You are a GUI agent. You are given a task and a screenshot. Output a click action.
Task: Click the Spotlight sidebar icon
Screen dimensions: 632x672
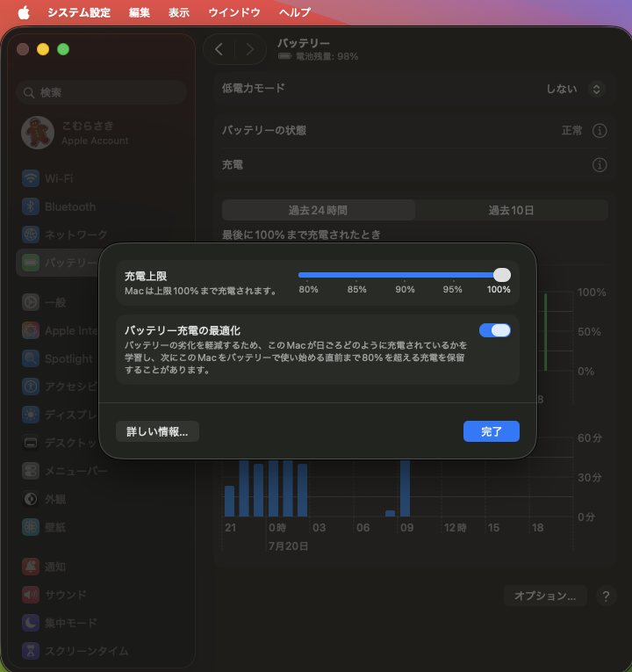click(x=31, y=358)
